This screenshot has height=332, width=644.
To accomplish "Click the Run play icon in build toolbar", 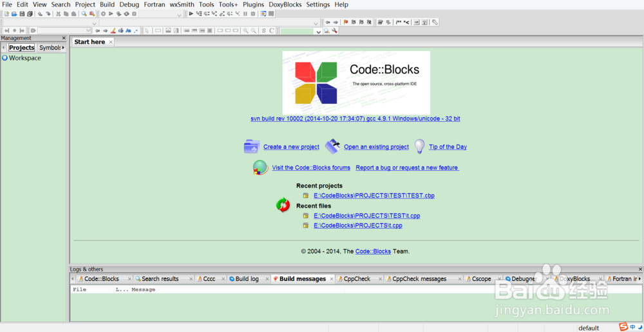I will coord(111,14).
